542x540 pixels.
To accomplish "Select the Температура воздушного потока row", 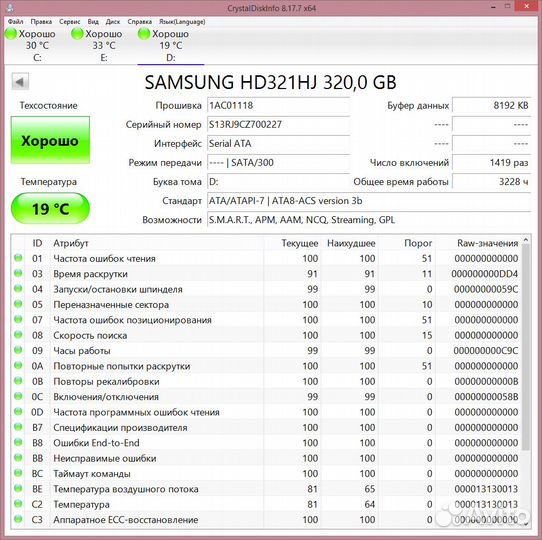I will 266,489.
